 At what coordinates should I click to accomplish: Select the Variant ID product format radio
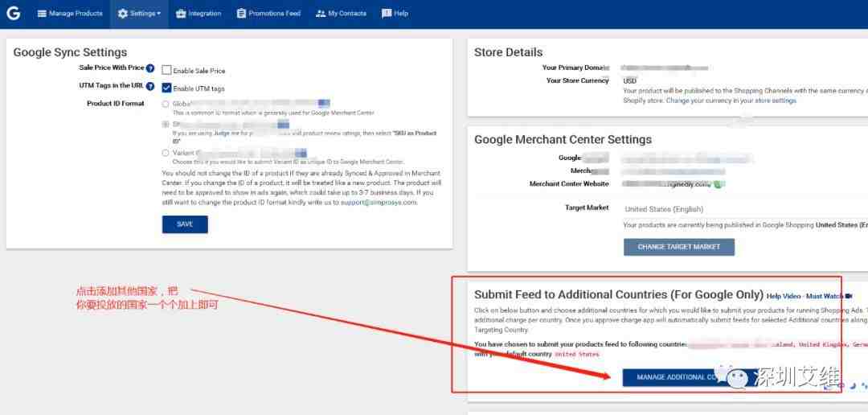click(166, 152)
